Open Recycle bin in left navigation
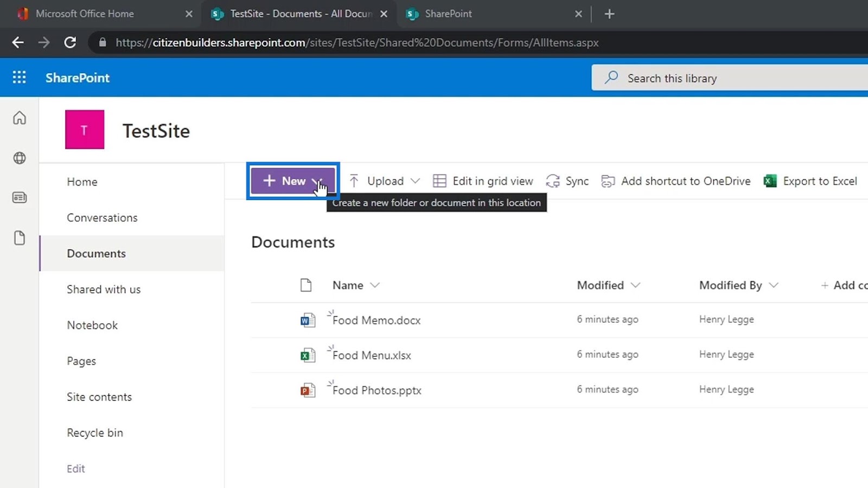 pyautogui.click(x=95, y=433)
